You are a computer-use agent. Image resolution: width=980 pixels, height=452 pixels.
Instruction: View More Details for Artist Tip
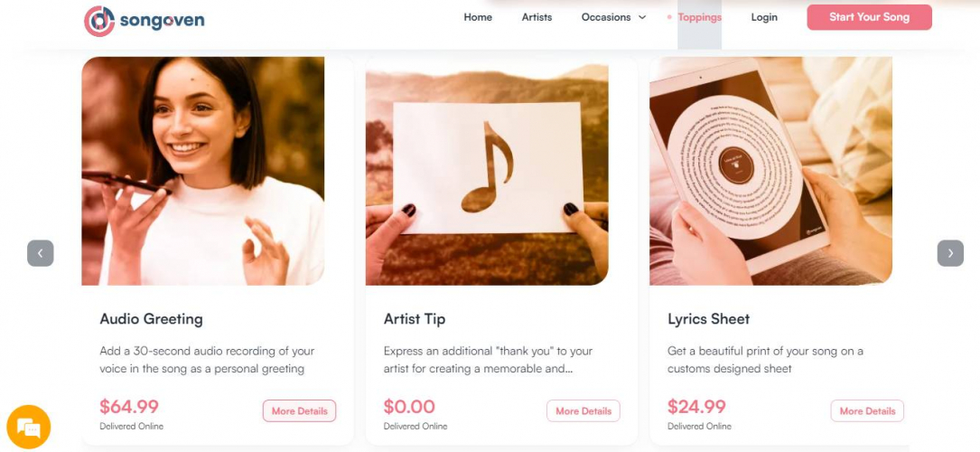tap(583, 410)
